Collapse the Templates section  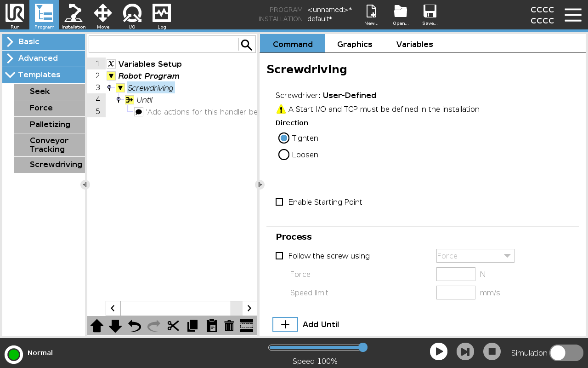coord(44,75)
